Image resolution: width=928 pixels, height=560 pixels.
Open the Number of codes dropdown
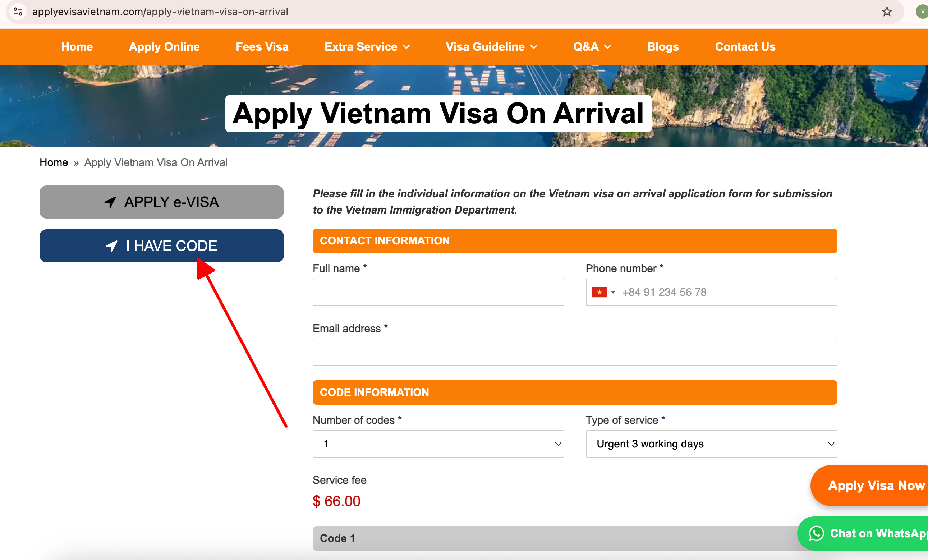coord(438,444)
